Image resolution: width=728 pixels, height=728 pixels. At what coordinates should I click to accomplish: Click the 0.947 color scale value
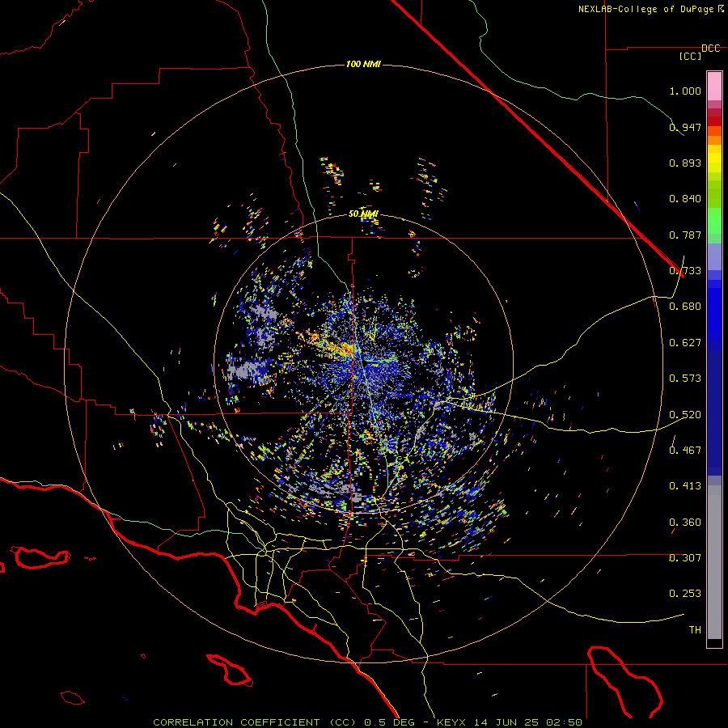pyautogui.click(x=685, y=127)
